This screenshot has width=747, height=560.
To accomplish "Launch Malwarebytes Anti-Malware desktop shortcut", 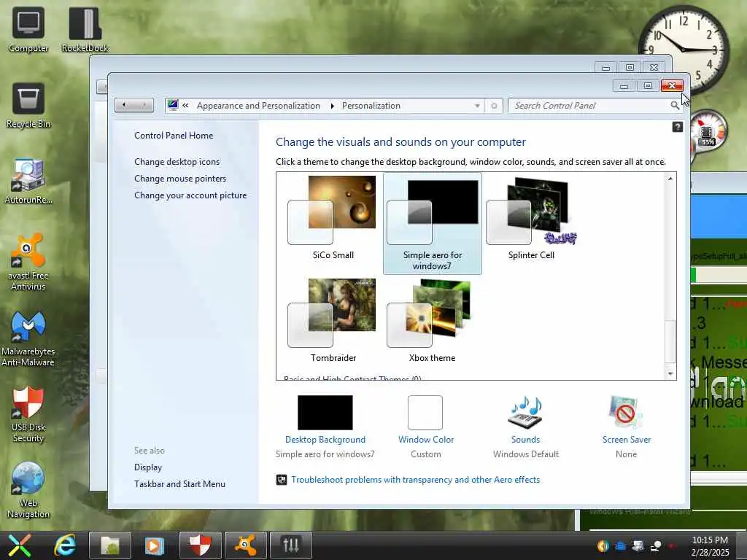I will pos(28,338).
